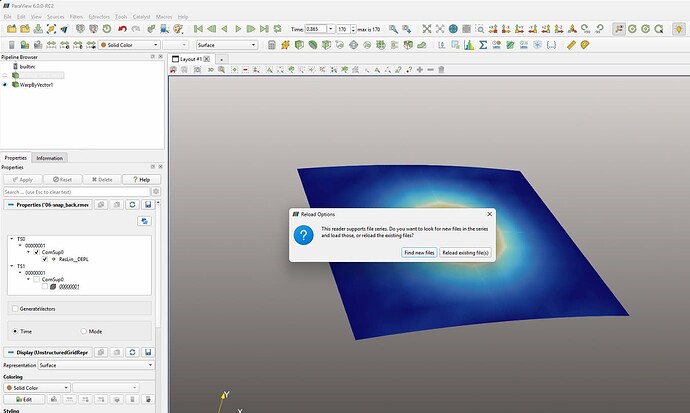The height and width of the screenshot is (413, 690).
Task: Open the Coloring Solid Color dropdown
Action: click(37, 387)
